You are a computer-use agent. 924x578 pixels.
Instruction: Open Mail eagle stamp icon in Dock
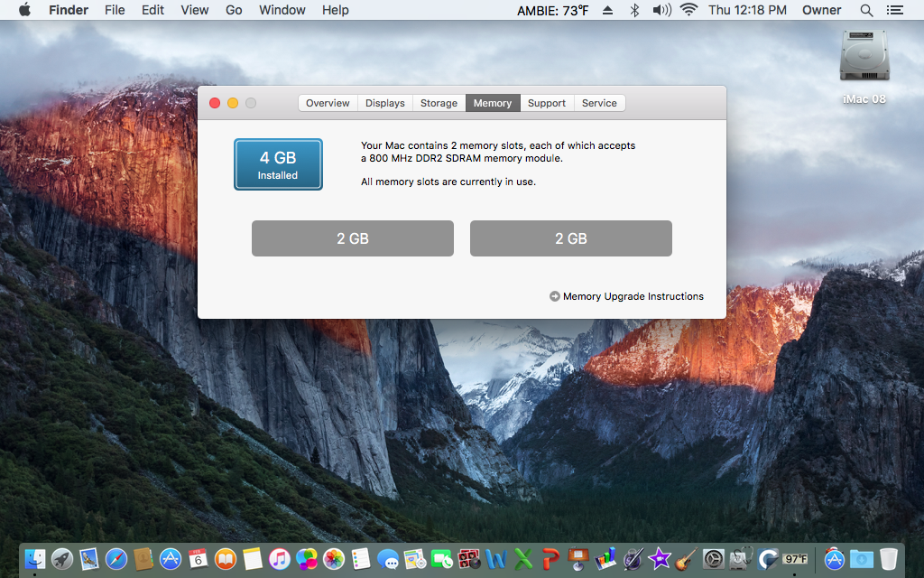(x=89, y=558)
